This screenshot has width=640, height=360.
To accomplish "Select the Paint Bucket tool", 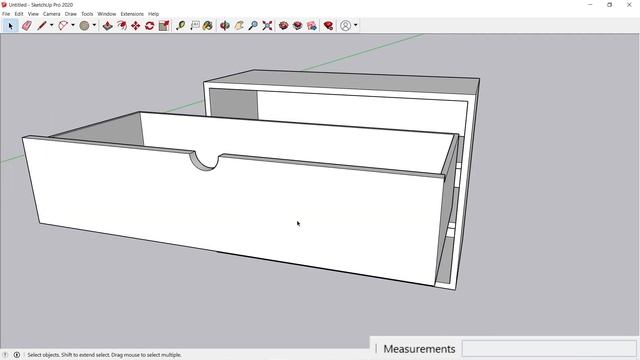I will click(x=208, y=26).
